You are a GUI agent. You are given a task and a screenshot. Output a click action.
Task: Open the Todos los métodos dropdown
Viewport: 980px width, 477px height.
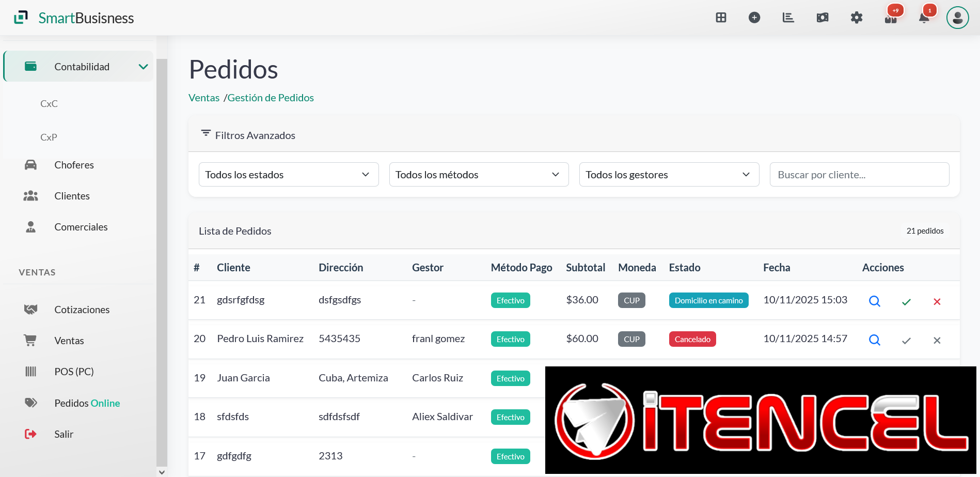[x=478, y=174]
